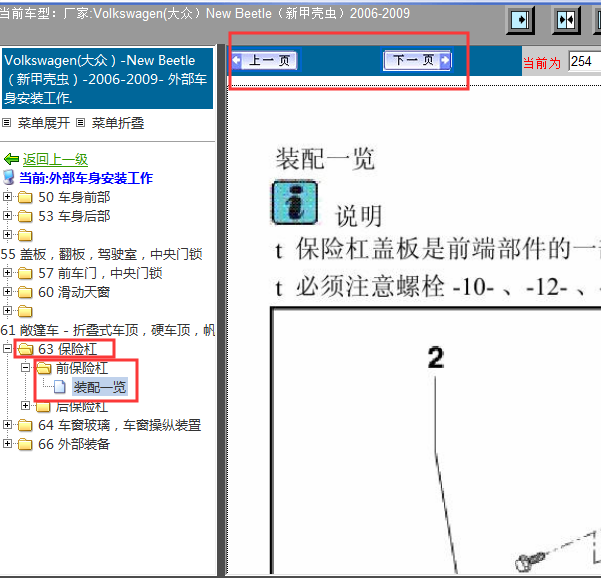
Task: Select tree item 53 车身后部
Action: [74, 216]
